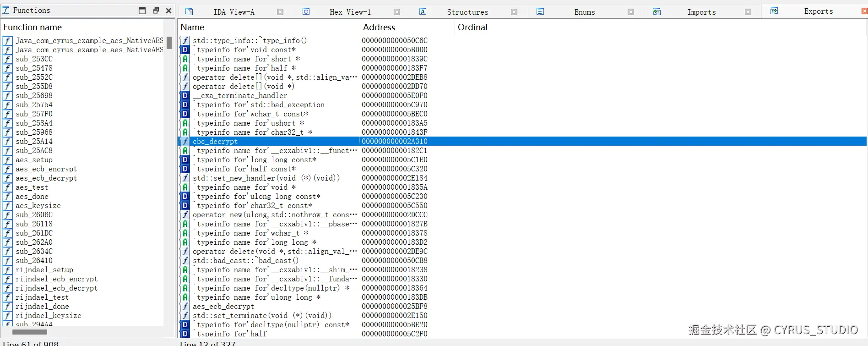
Task: Select the aes_ecb_decrypt export entry
Action: pyautogui.click(x=223, y=307)
